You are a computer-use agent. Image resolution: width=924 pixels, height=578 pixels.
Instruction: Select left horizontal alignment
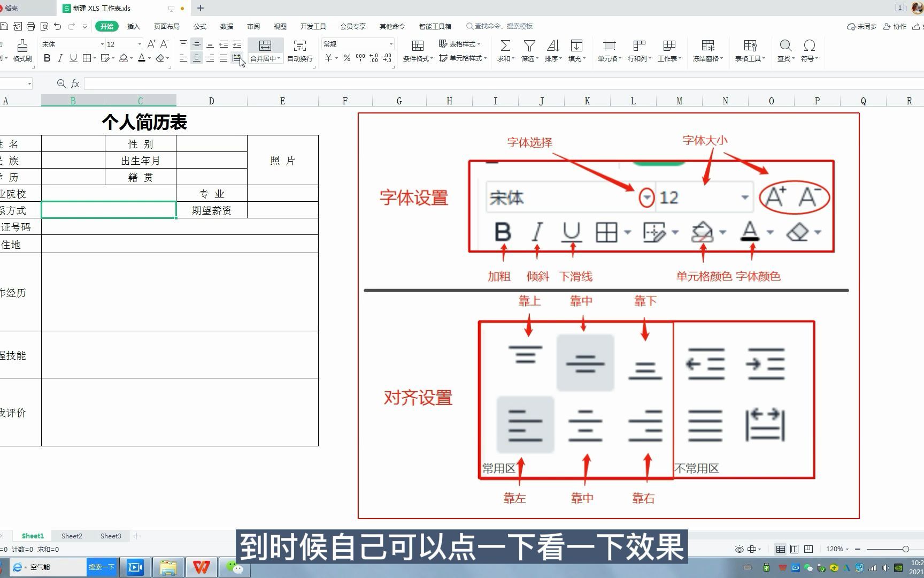tap(183, 58)
